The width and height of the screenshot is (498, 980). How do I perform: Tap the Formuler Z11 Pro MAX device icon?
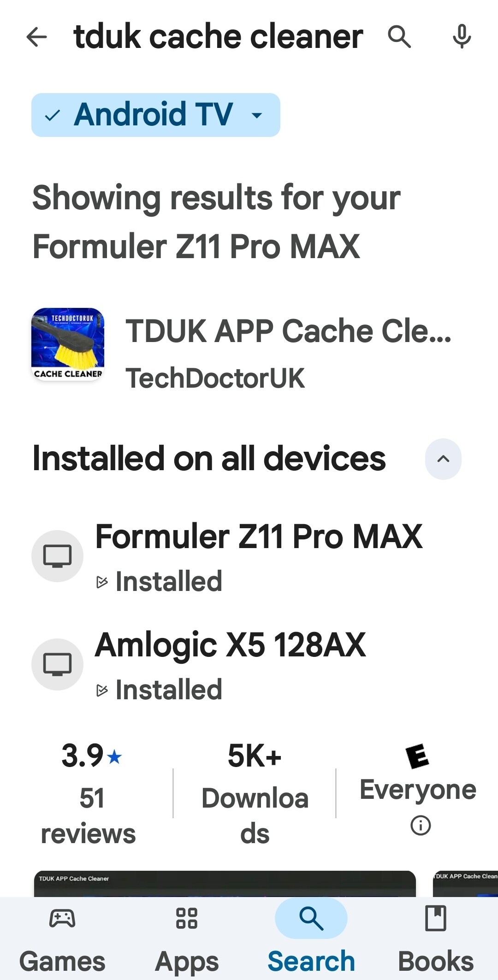[57, 556]
